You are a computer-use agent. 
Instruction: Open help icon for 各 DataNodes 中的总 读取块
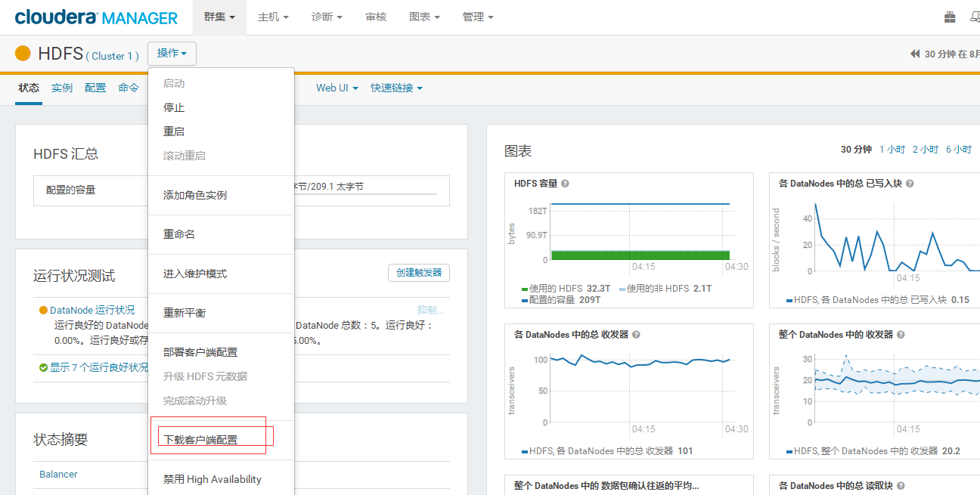pyautogui.click(x=901, y=486)
